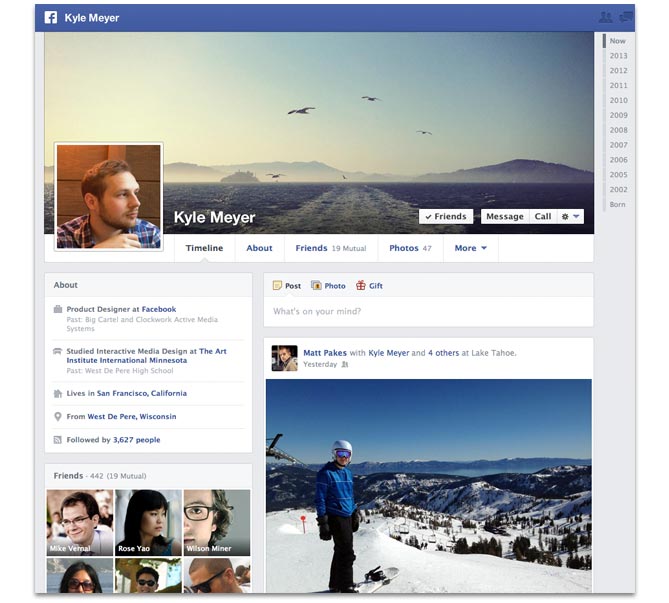The image size is (669, 603).
Task: Open the Photos tab
Action: (x=410, y=248)
